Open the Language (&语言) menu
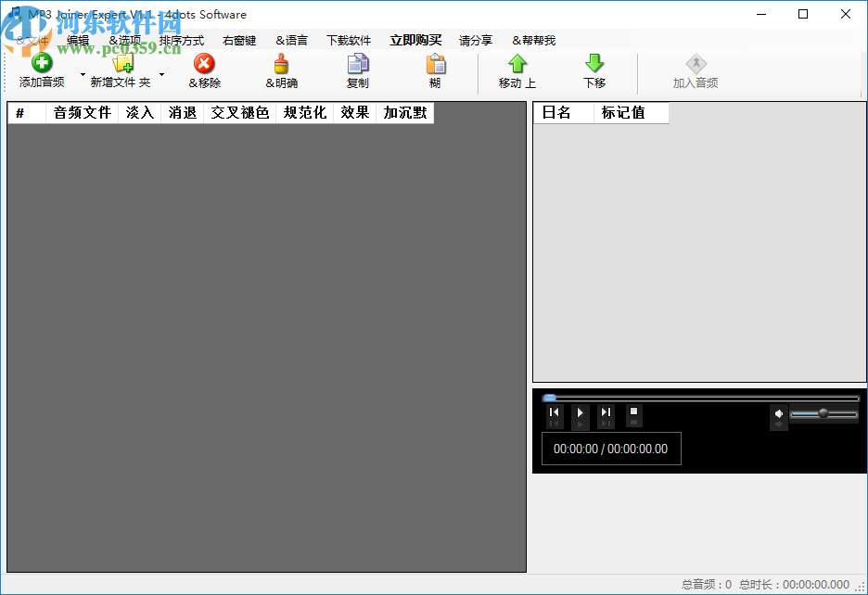Viewport: 868px width, 595px height. coord(291,40)
